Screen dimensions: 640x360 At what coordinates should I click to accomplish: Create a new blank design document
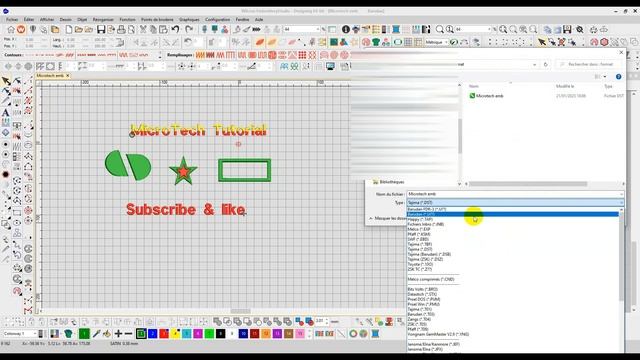click(69, 30)
